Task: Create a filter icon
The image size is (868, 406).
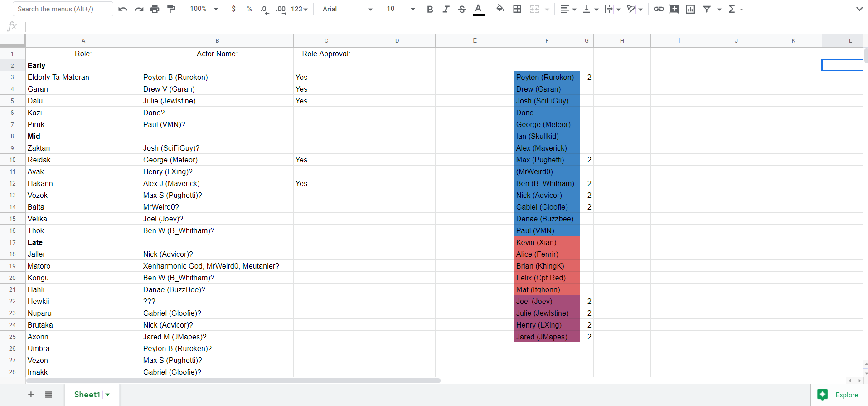Action: (x=707, y=9)
